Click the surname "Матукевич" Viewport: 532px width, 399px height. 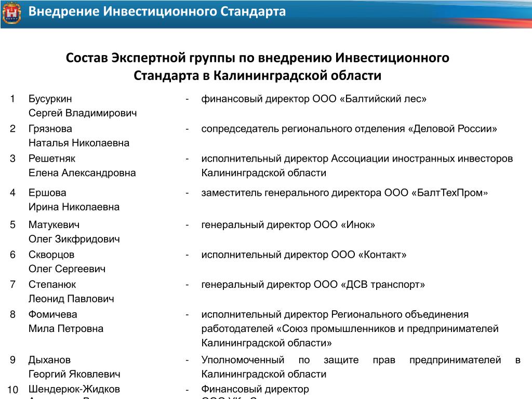pos(54,224)
